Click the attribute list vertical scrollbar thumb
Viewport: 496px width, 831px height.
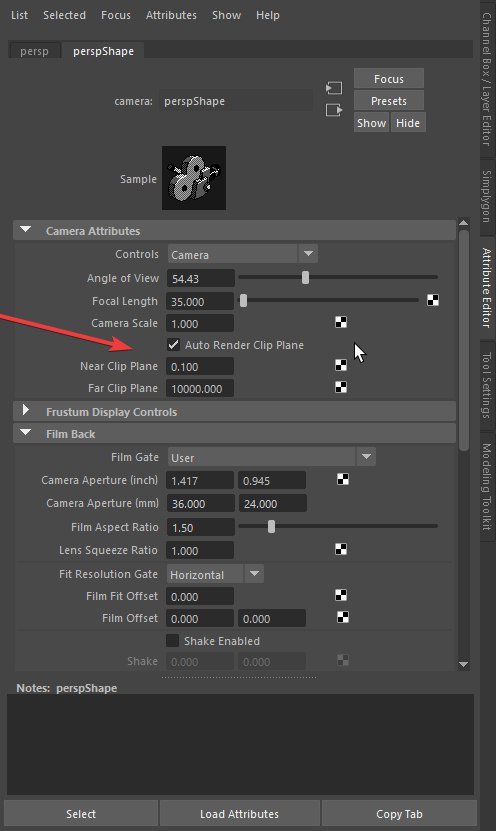[x=464, y=340]
